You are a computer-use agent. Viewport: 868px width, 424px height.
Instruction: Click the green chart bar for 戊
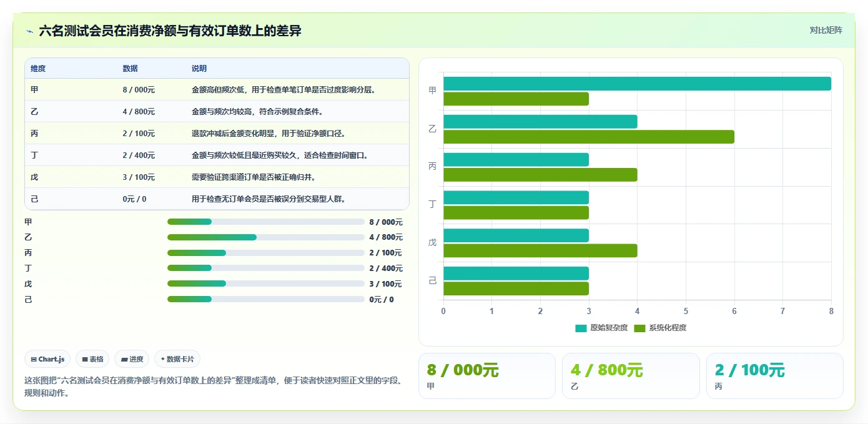(540, 250)
